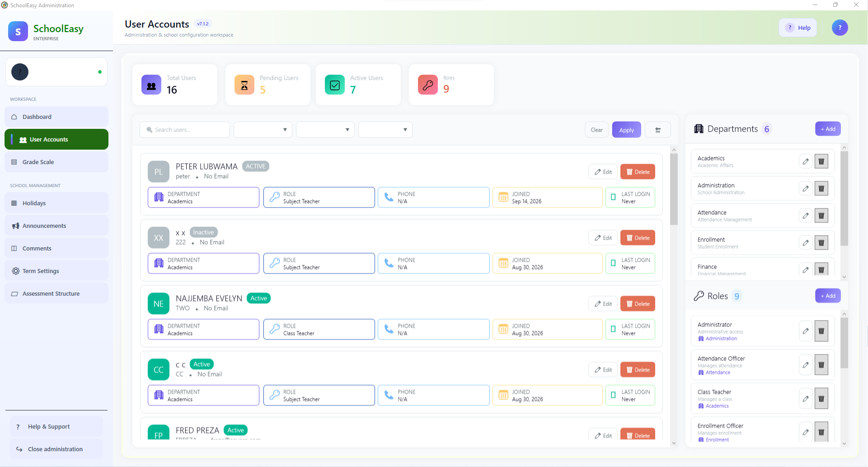Image resolution: width=868 pixels, height=467 pixels.
Task: Click Apply filter button
Action: 626,130
